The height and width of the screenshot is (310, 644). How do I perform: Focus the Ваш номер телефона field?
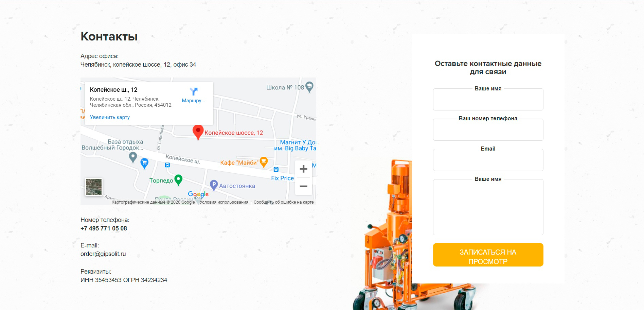(x=488, y=130)
